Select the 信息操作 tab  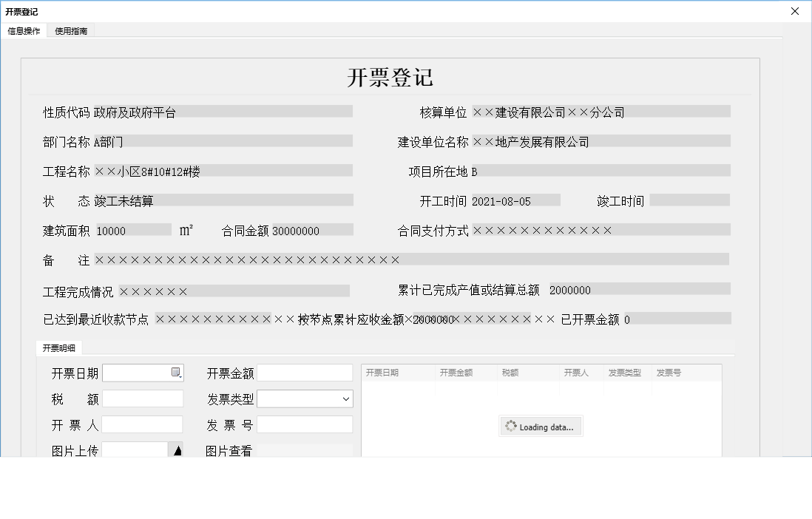(x=24, y=30)
